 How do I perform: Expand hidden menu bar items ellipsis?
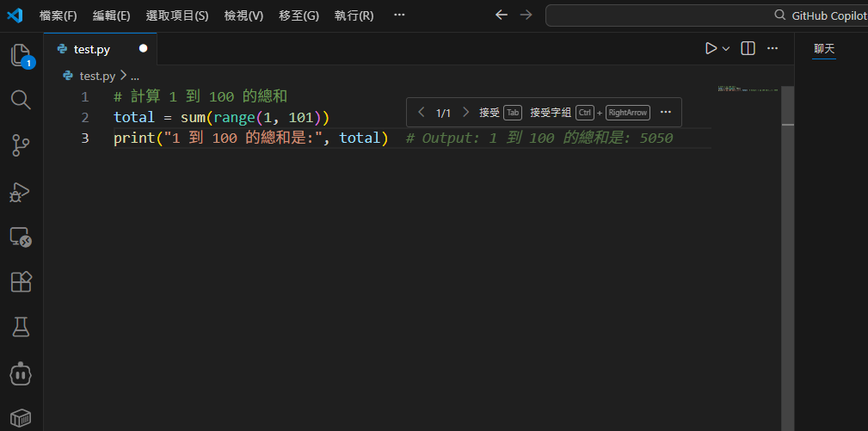click(399, 15)
